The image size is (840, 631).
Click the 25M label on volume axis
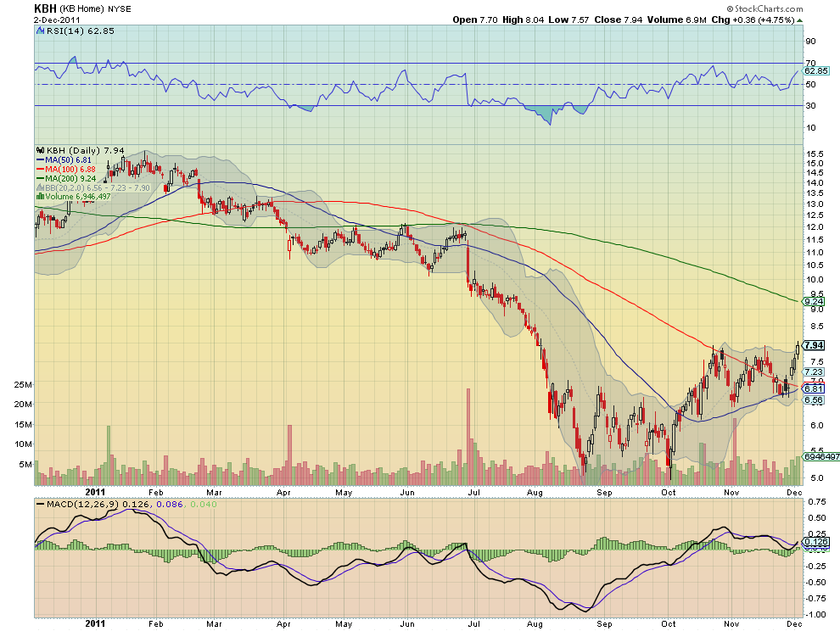tap(23, 384)
